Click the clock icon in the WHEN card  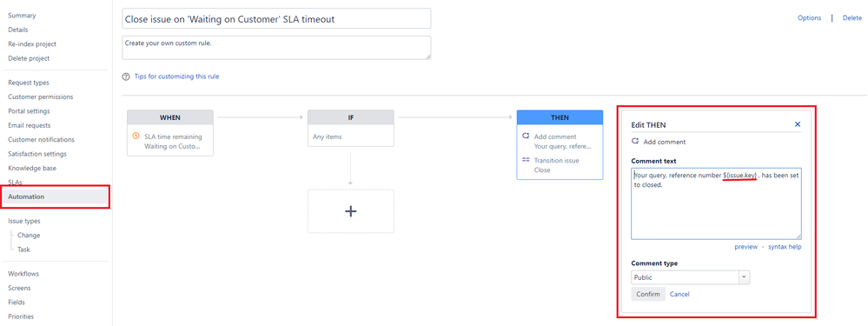(x=136, y=136)
